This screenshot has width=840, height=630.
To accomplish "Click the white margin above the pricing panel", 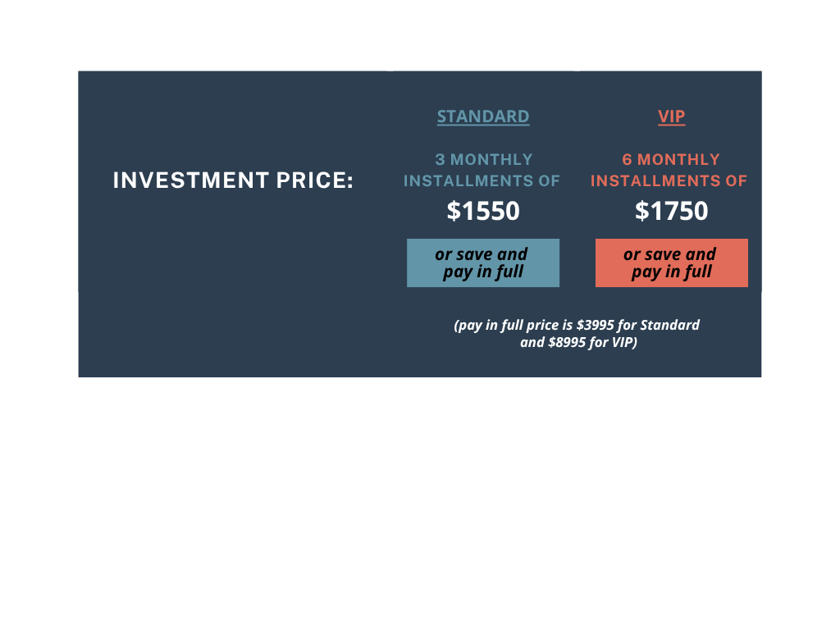I will click(420, 34).
